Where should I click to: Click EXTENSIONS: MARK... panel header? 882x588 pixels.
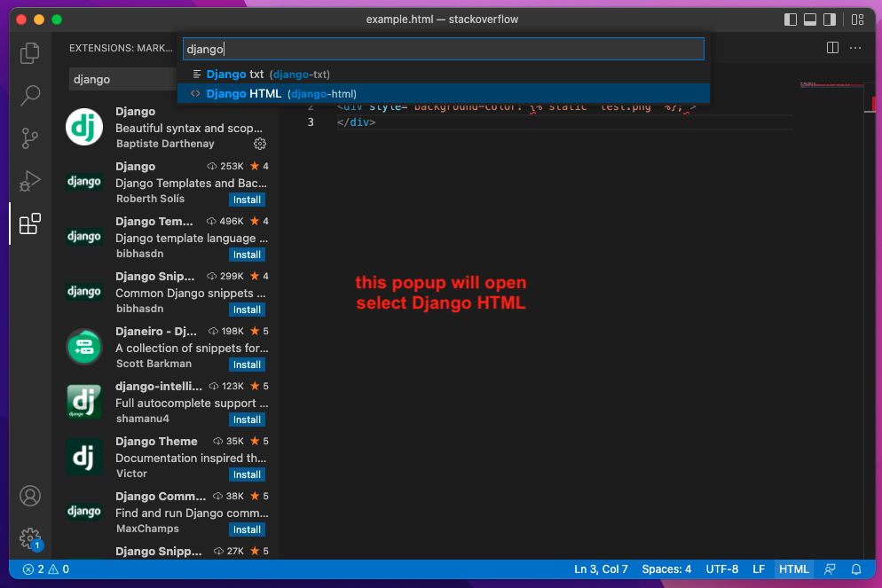pos(121,49)
